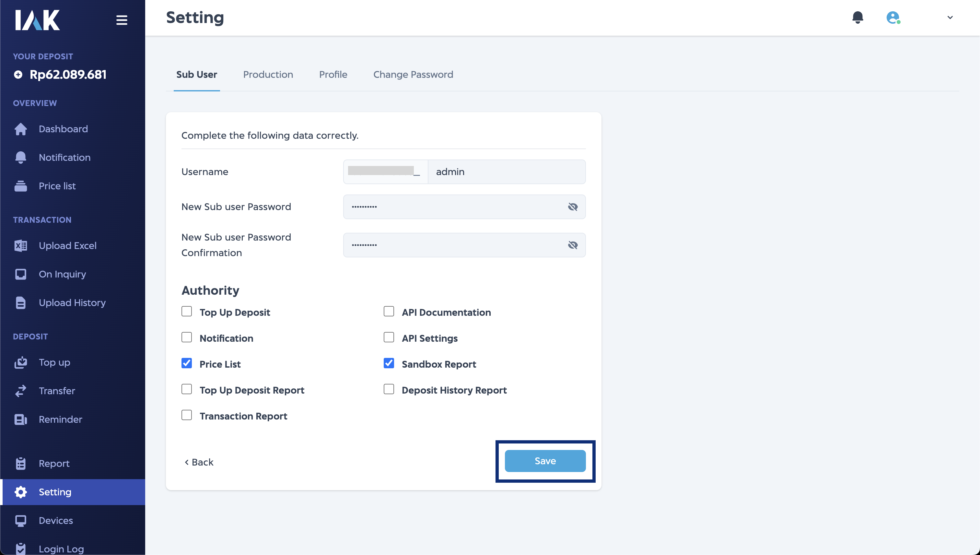Click the Report icon in sidebar
This screenshot has width=980, height=555.
point(20,463)
